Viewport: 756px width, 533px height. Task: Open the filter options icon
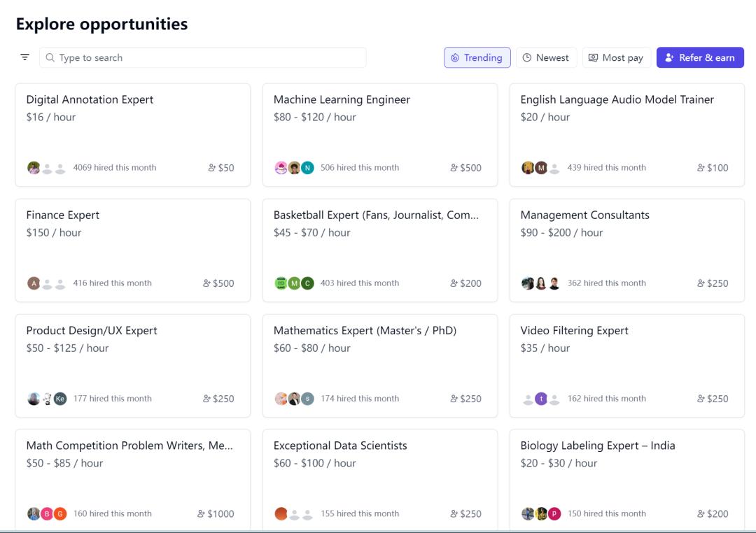[25, 57]
